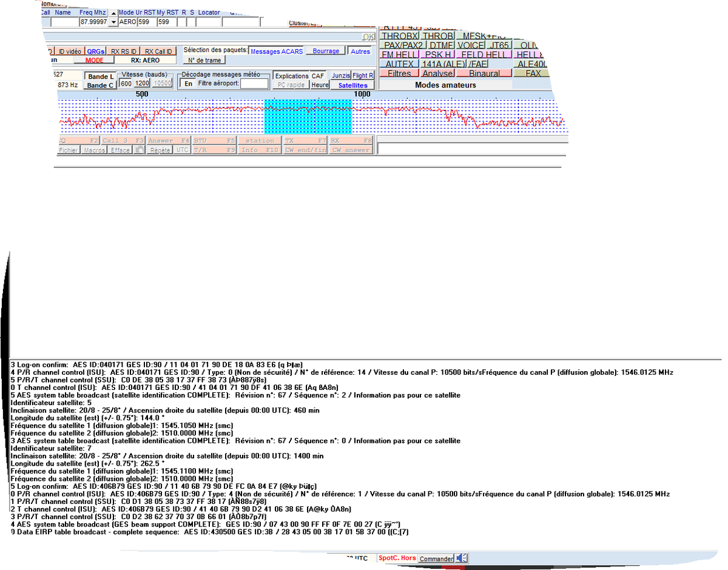Screen dimensions: 728x570
Task: Click the TX F7 macro button
Action: pos(306,141)
